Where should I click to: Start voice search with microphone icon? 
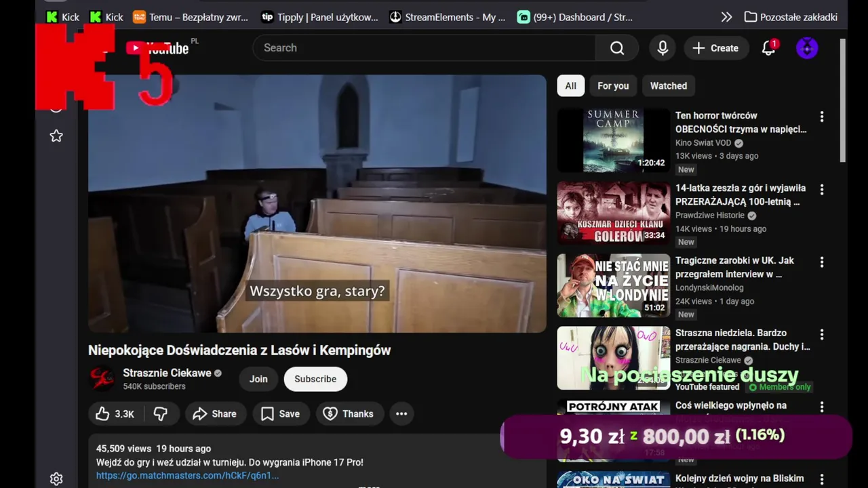663,48
